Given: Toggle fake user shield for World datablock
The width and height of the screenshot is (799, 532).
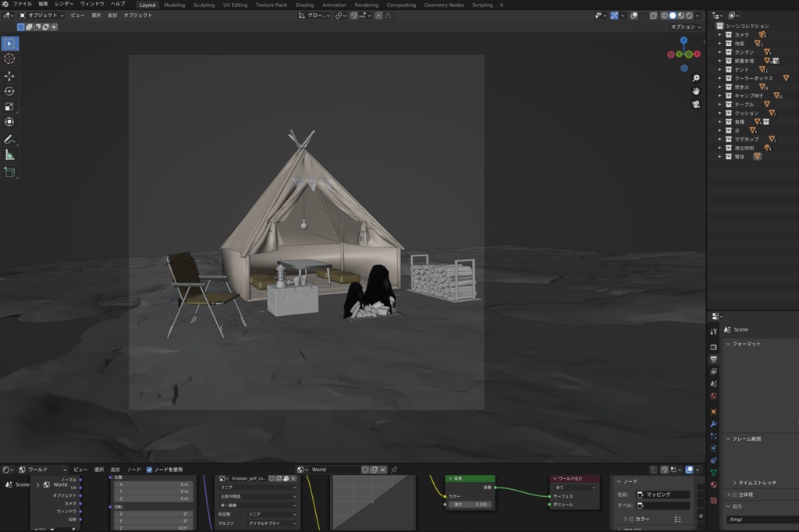Looking at the screenshot, I should [365, 470].
